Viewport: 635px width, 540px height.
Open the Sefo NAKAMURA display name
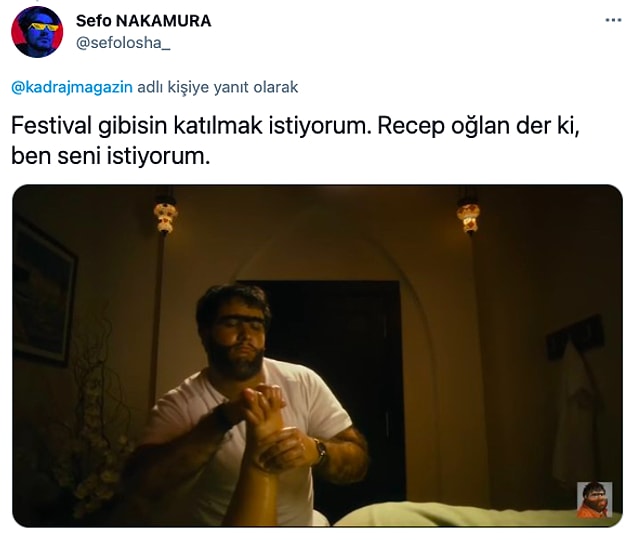[143, 21]
